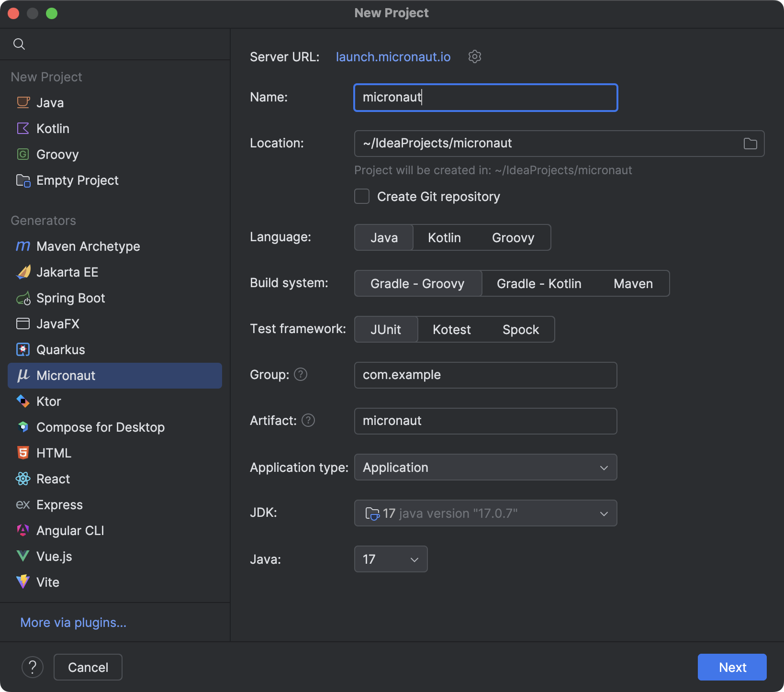Choose the Jakarta EE generator
The height and width of the screenshot is (692, 784).
[67, 272]
